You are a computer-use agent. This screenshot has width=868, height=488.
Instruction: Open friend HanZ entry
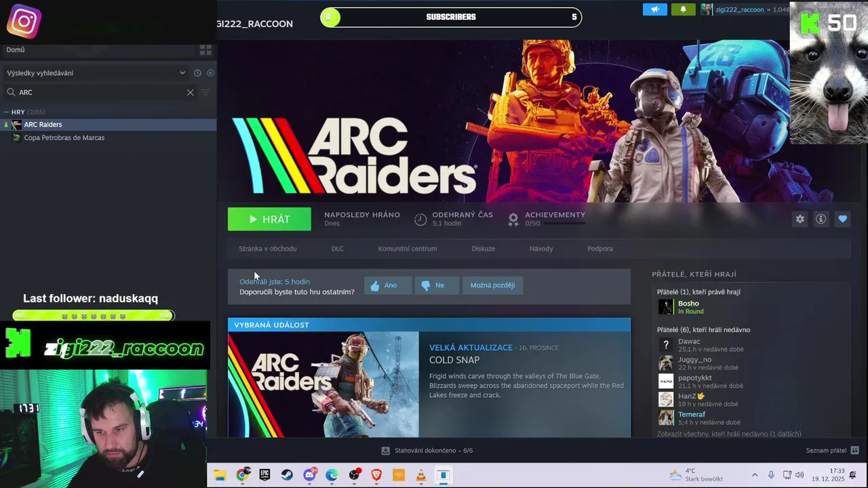[x=691, y=396]
